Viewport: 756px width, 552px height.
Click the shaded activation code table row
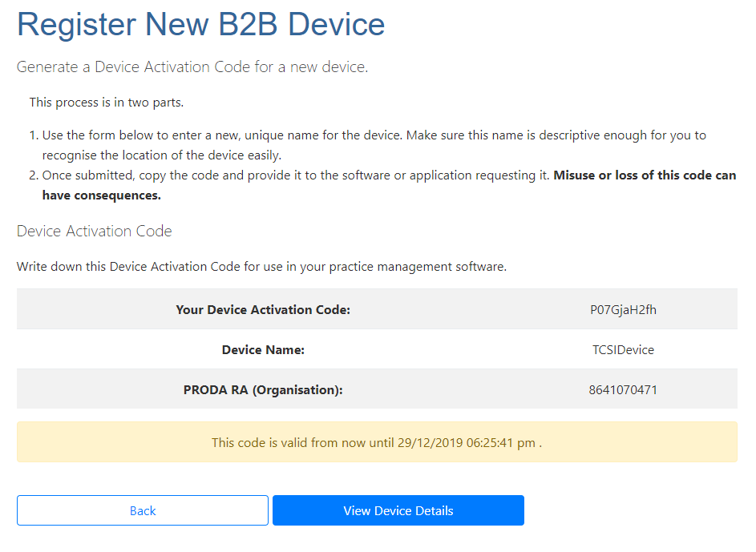pos(377,309)
